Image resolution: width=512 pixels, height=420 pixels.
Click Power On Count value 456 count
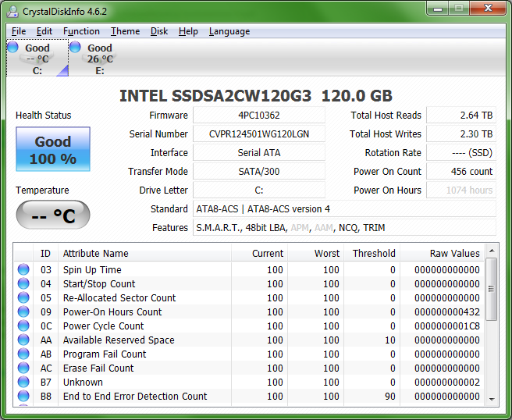(x=461, y=172)
